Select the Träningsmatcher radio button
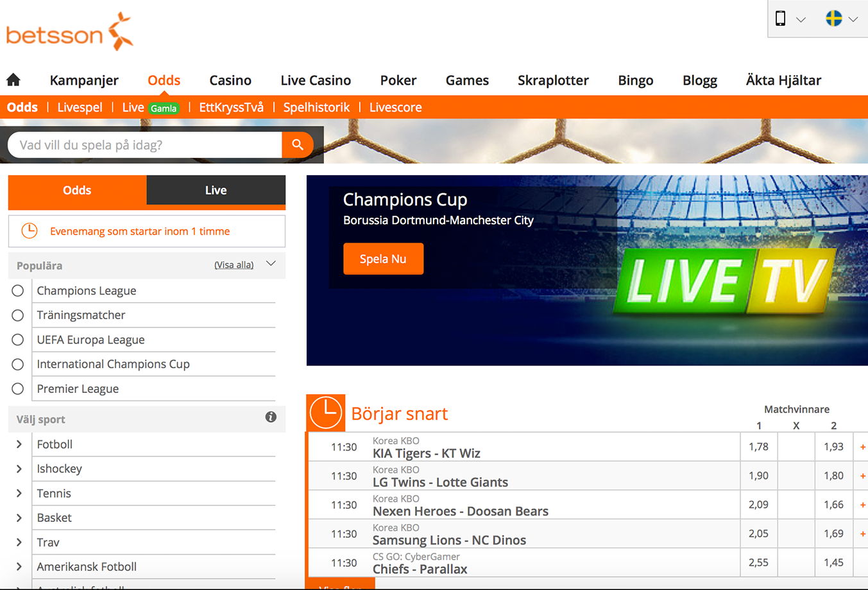The height and width of the screenshot is (590, 868). click(18, 315)
